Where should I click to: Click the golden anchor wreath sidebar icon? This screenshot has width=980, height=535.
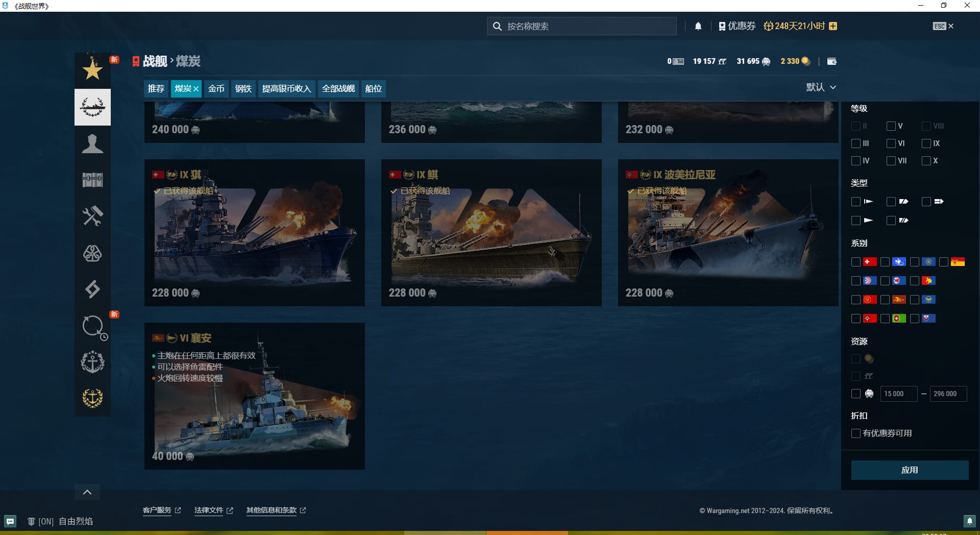coord(92,398)
